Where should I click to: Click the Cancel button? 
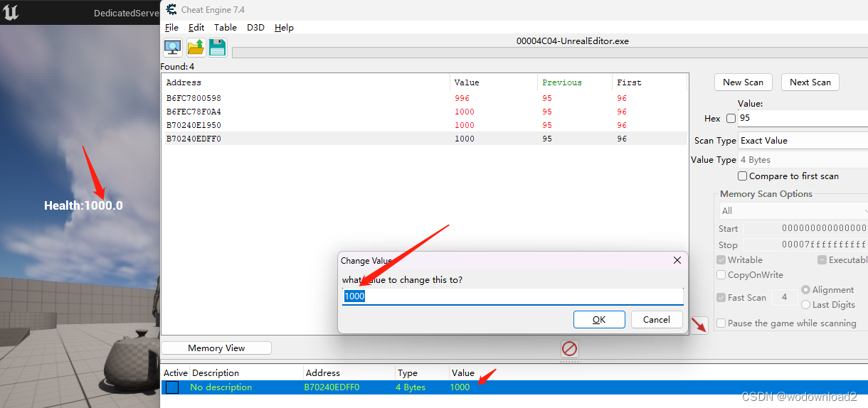(657, 319)
